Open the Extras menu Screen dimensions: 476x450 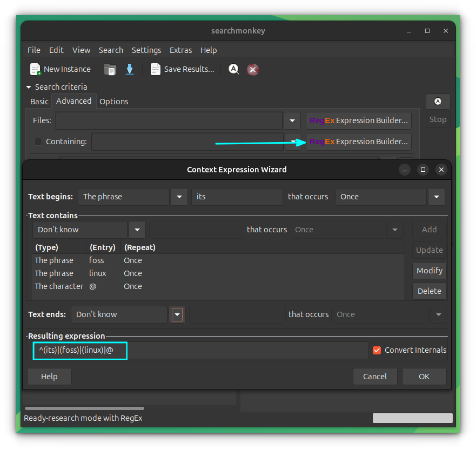(x=180, y=50)
